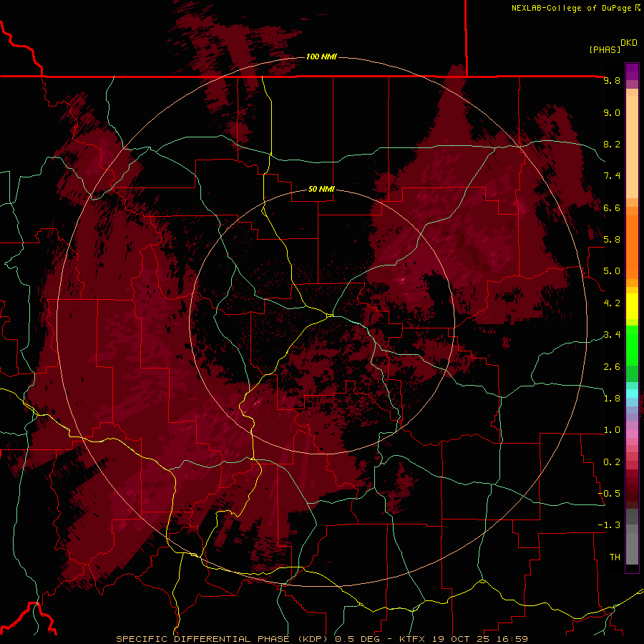Click the 0.2 legend value

pos(612,462)
